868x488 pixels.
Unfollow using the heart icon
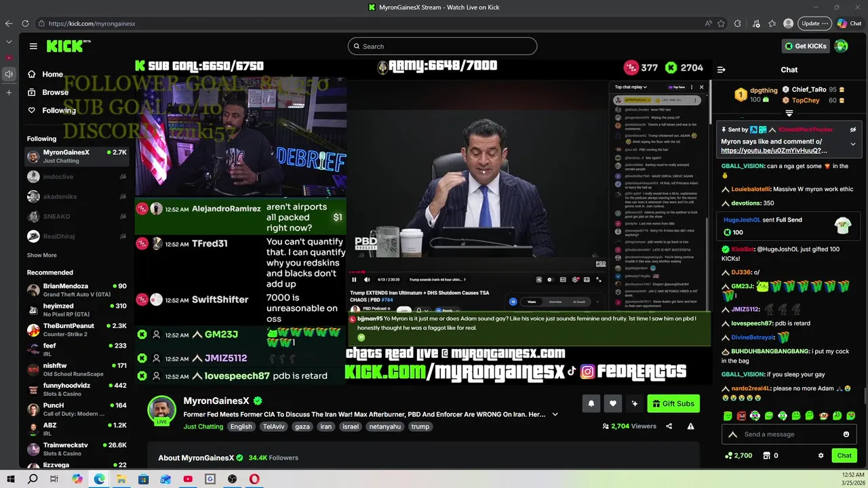tap(613, 403)
